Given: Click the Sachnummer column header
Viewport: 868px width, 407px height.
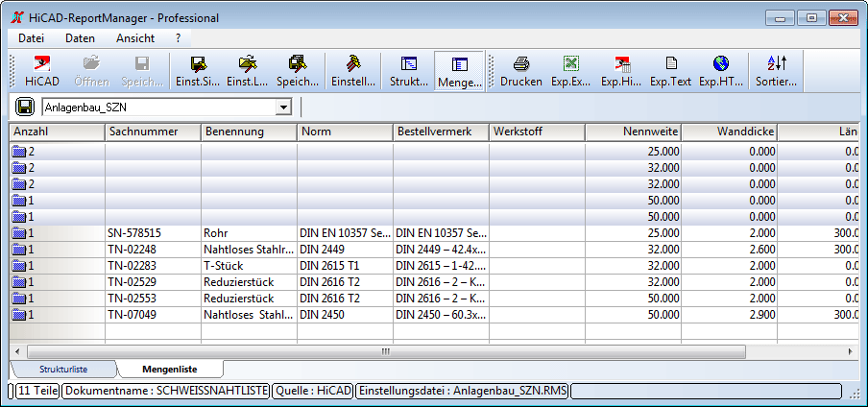Looking at the screenshot, I should pos(153,132).
